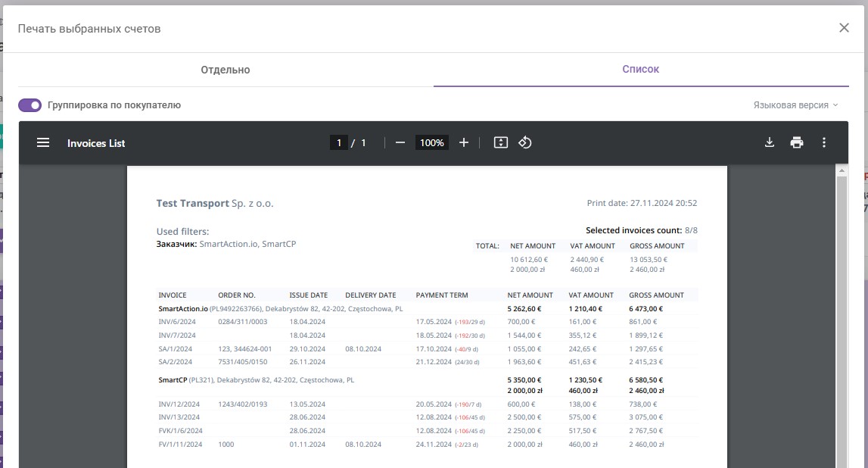Open the PDF viewer sidebar menu icon

click(x=43, y=143)
